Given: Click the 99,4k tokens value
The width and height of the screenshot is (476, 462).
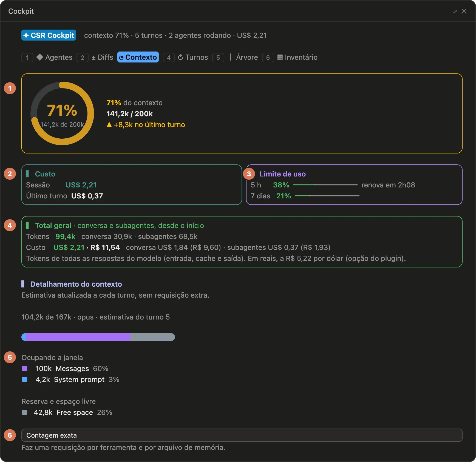Looking at the screenshot, I should coord(65,236).
